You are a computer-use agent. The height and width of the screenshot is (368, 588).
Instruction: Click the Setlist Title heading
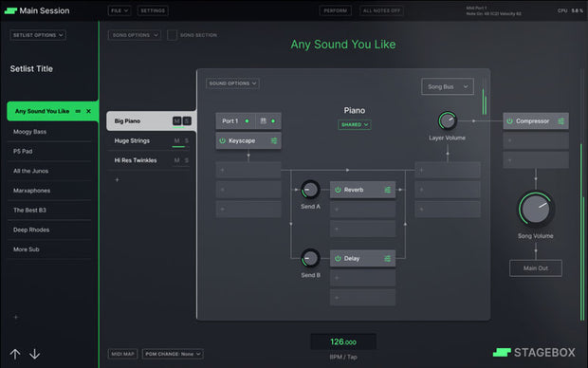pos(31,68)
